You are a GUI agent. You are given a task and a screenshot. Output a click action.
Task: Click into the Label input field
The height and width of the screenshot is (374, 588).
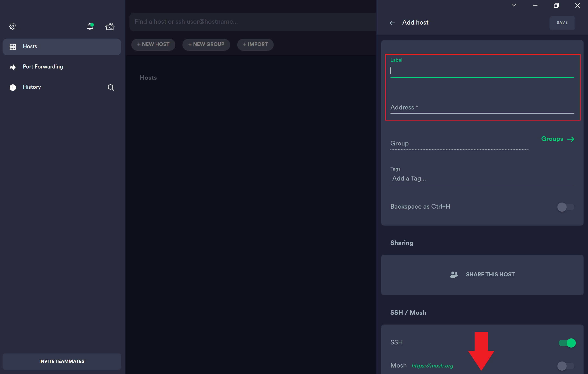[482, 71]
